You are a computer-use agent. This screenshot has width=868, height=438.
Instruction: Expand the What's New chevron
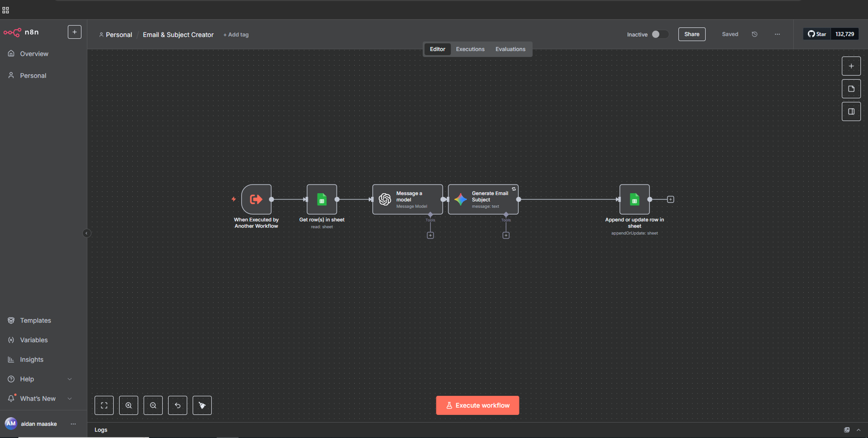coord(70,399)
